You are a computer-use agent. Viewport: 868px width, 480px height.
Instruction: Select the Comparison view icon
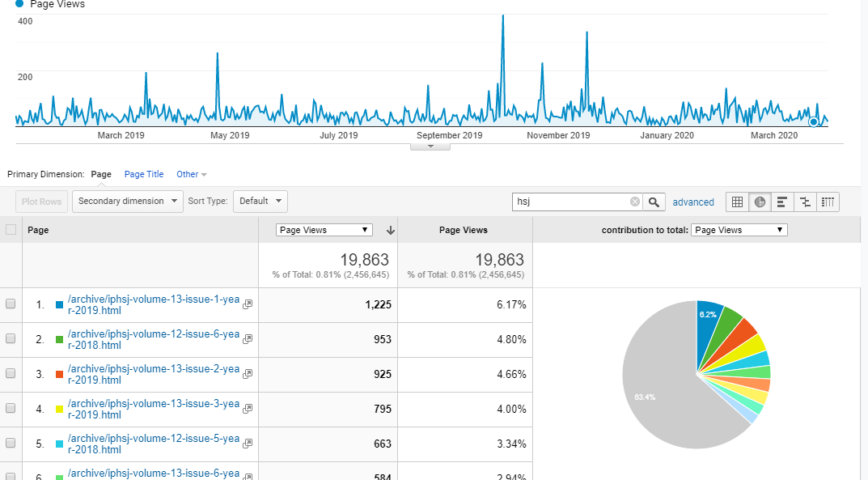805,202
